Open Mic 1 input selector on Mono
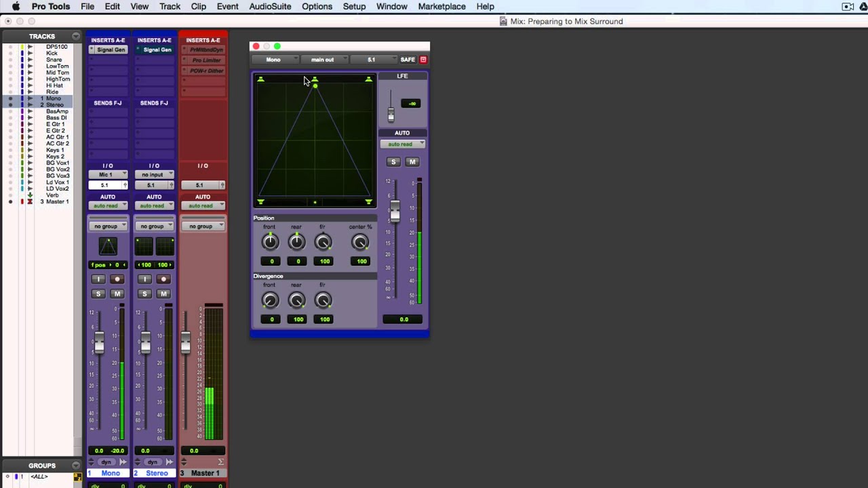868x488 pixels. pyautogui.click(x=108, y=175)
